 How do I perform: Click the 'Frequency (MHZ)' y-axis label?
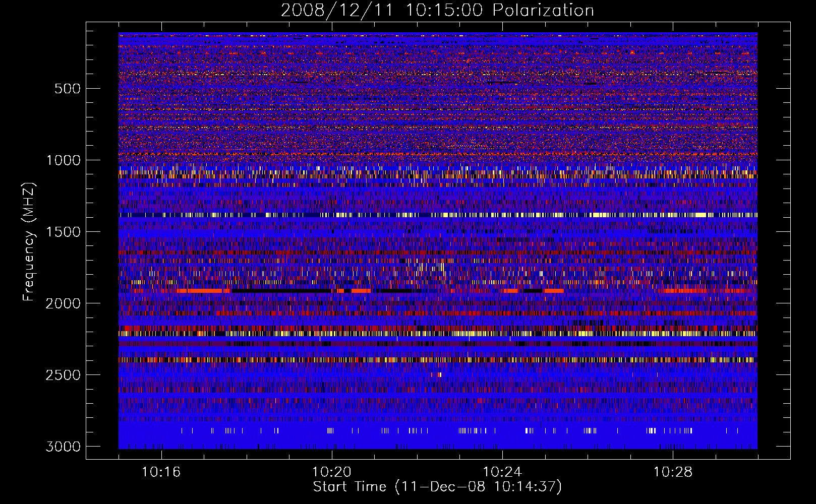coord(29,242)
